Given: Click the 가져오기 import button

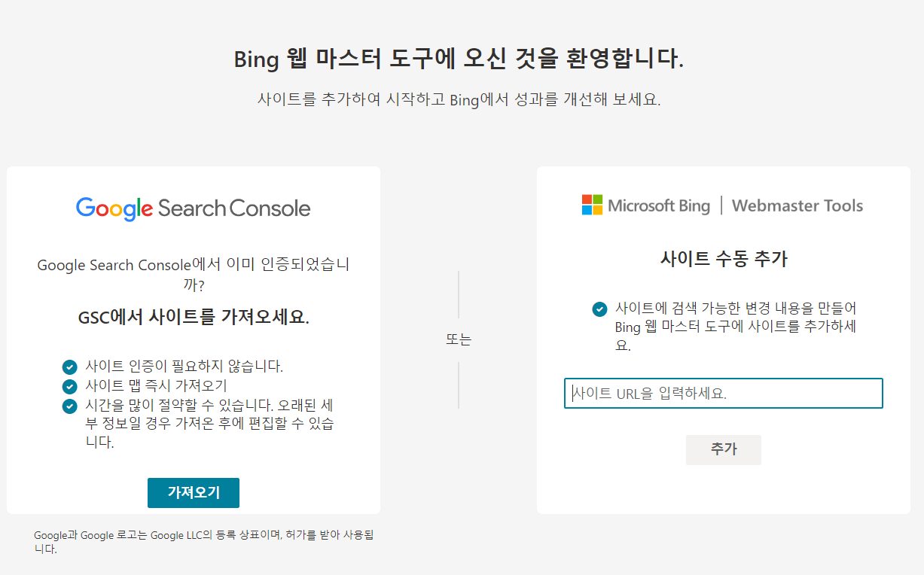Looking at the screenshot, I should 193,493.
